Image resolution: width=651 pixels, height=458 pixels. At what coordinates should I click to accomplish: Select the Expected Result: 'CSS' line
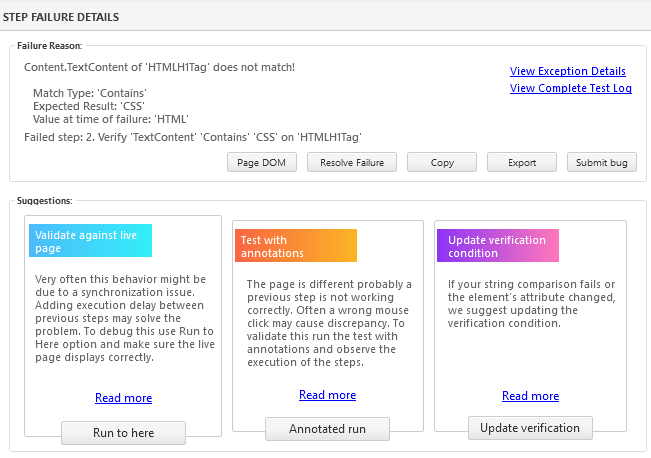(x=89, y=106)
